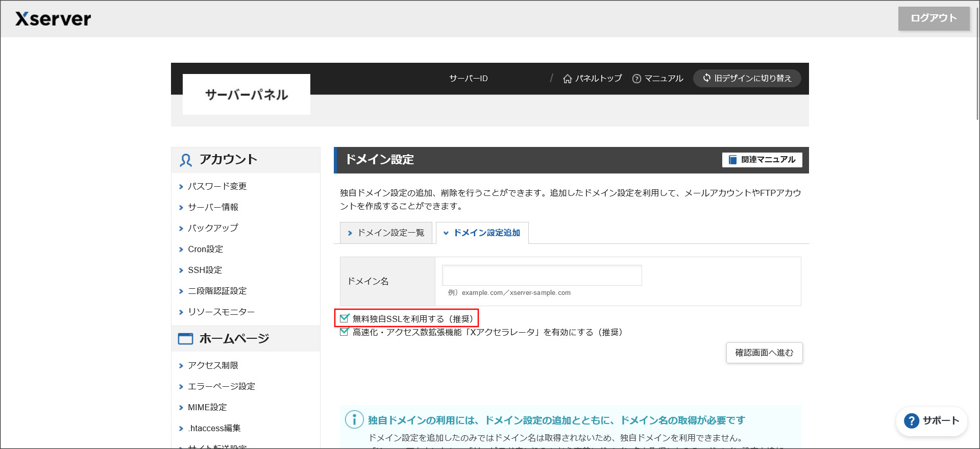The width and height of the screenshot is (980, 449).
Task: Open the サポート help bubble icon
Action: [x=911, y=421]
